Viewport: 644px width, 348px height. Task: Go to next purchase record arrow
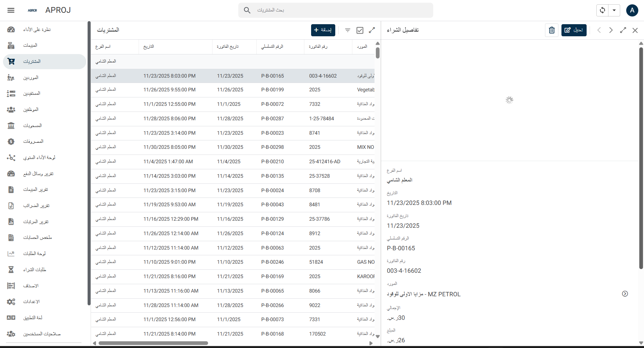coord(611,30)
